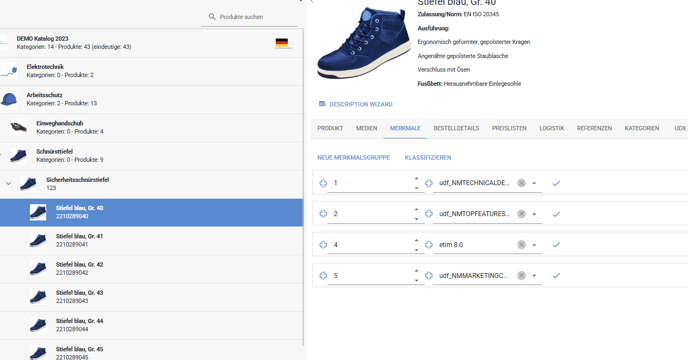Select the Schnürsttiefel category
This screenshot has height=360, width=688.
tap(151, 156)
